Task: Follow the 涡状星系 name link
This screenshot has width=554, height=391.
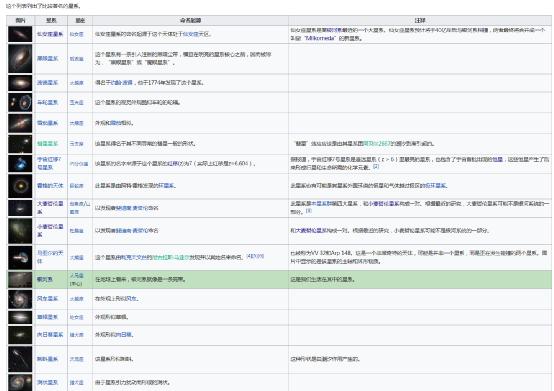Action: [47, 382]
